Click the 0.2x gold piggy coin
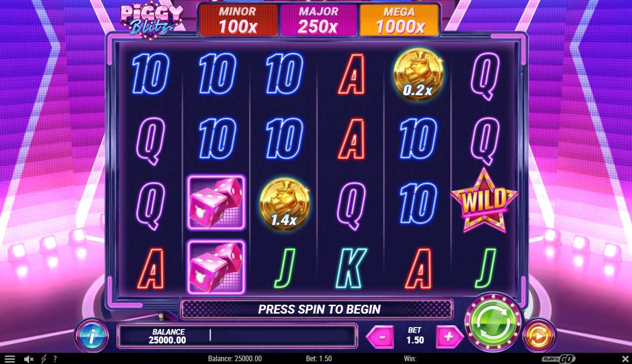The image size is (632, 364). click(x=418, y=74)
